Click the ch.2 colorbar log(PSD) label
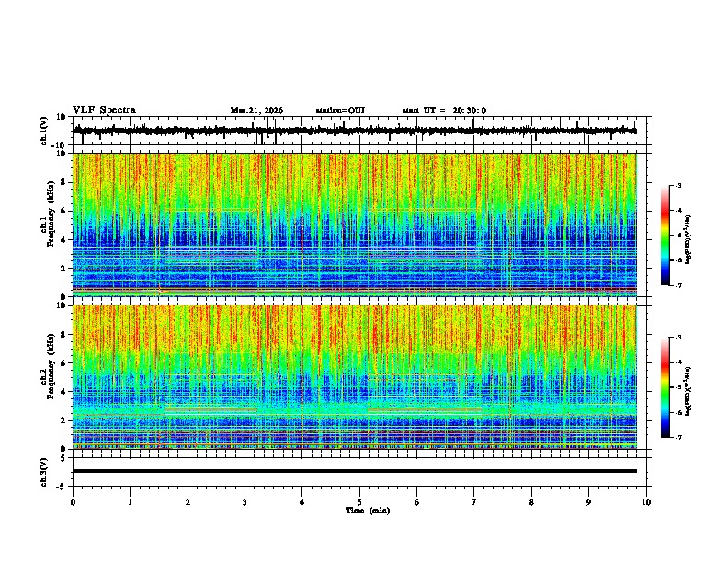Image resolution: width=728 pixels, height=563 pixels. [688, 392]
